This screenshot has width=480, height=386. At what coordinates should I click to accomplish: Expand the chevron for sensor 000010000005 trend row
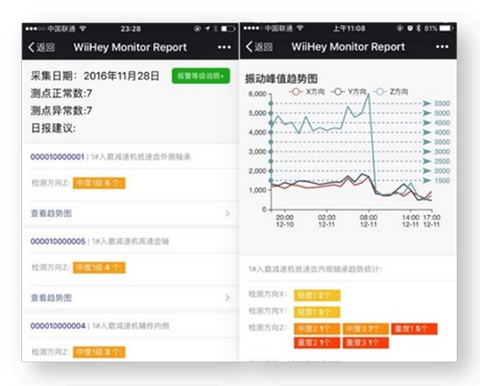click(228, 298)
